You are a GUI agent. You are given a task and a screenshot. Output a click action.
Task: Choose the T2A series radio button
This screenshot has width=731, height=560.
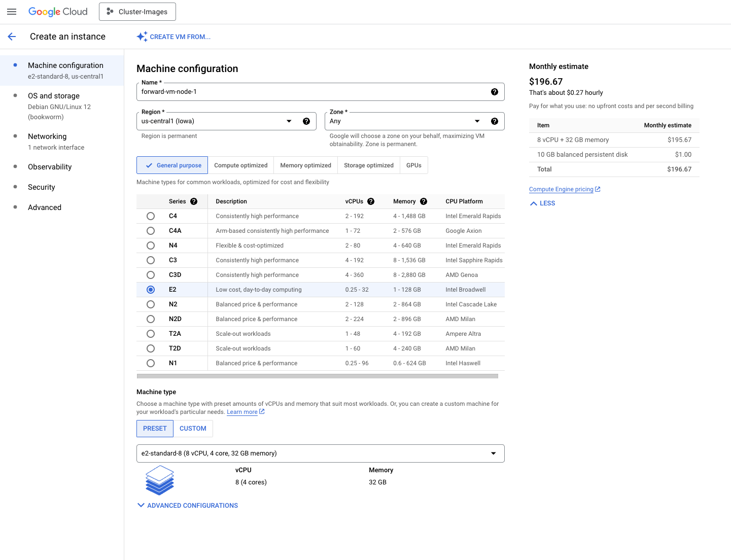(x=151, y=334)
